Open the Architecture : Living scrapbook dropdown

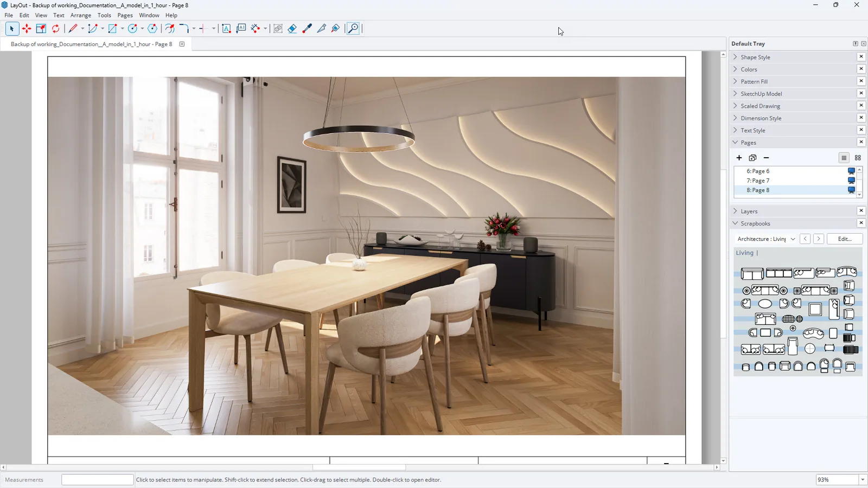(x=765, y=239)
